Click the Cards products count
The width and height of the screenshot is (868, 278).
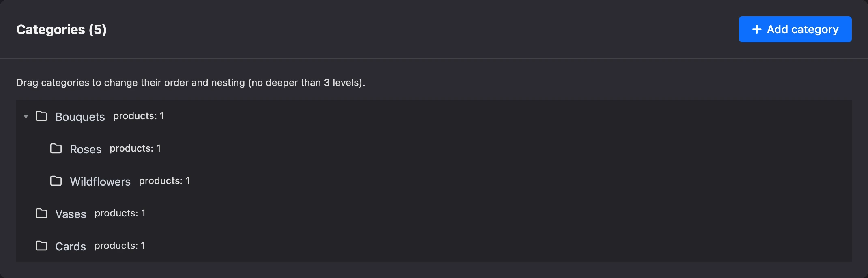pos(120,246)
